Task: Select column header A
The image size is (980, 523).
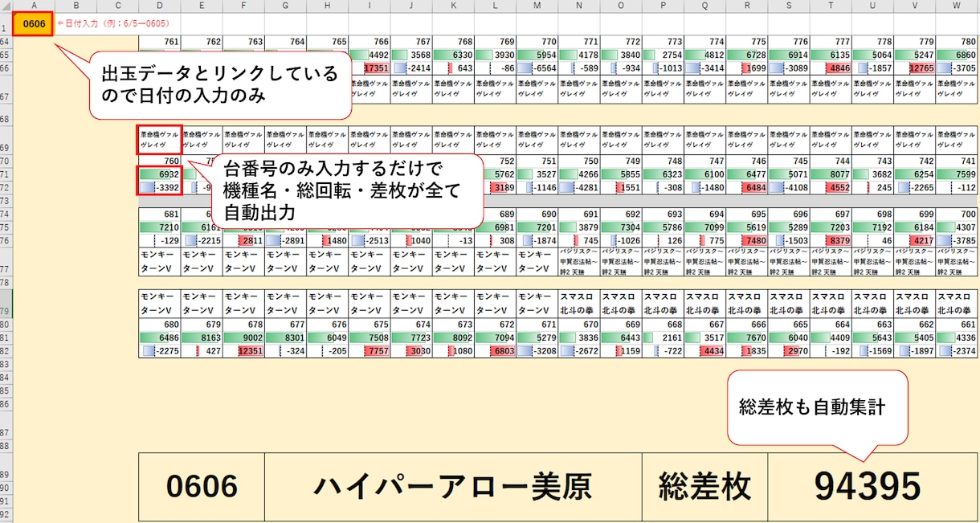Action: coord(34,6)
